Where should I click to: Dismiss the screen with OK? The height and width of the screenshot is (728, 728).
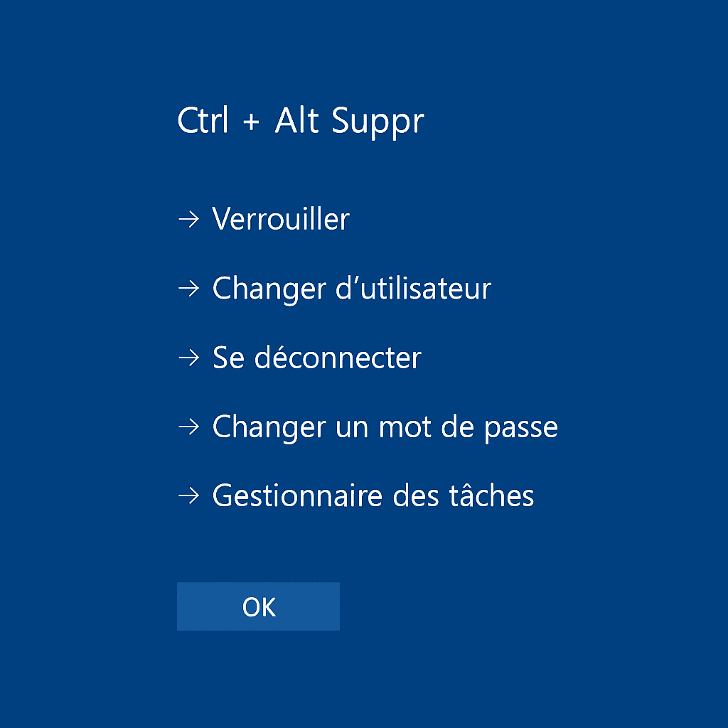258,606
